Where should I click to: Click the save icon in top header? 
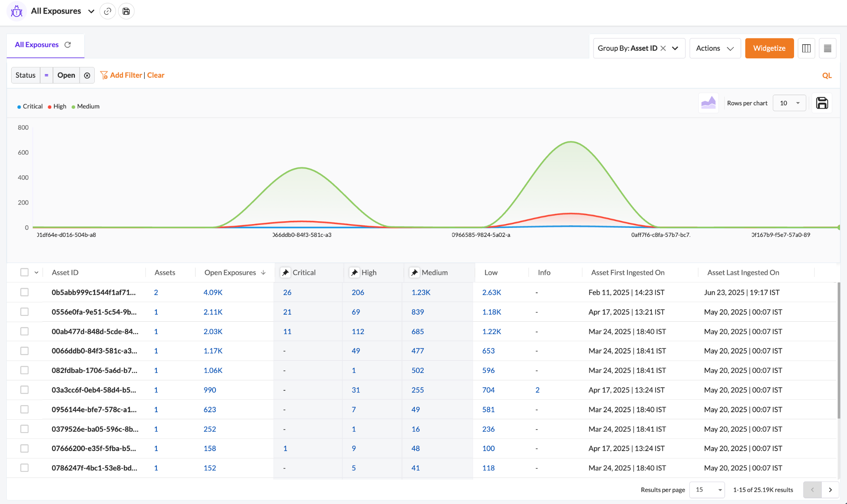(126, 11)
